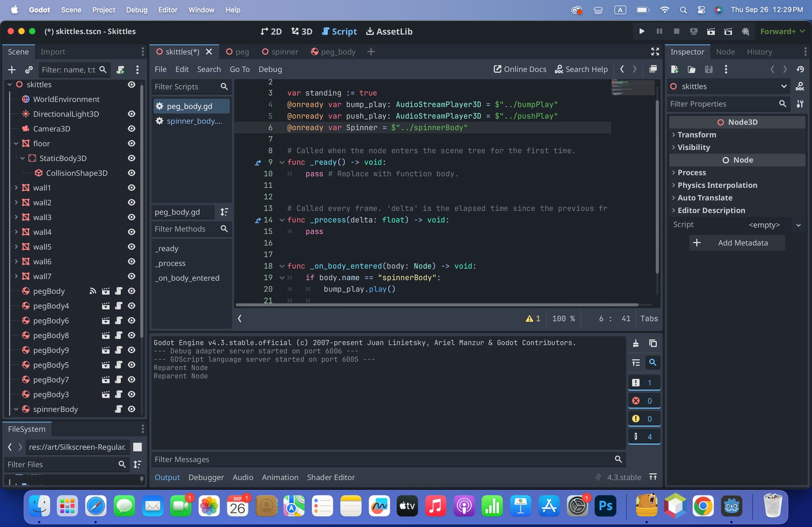Image resolution: width=812 pixels, height=527 pixels.
Task: Click the Add Metadata button
Action: (x=737, y=243)
